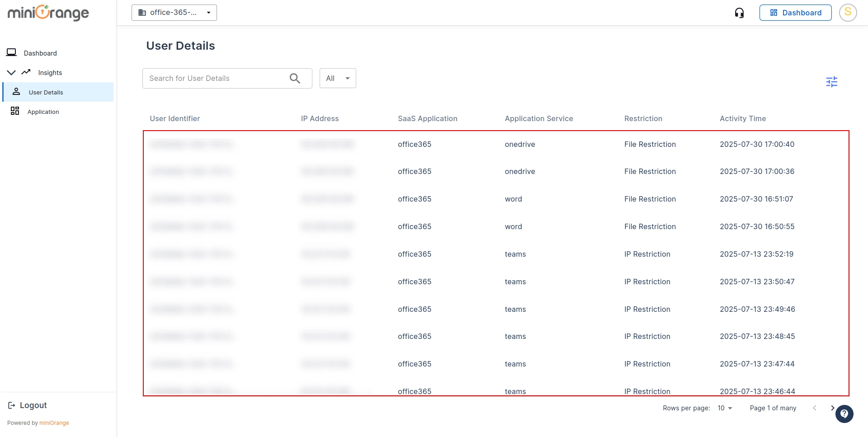Viewport: 868px width, 437px height.
Task: Click the Insights trend line icon
Action: (x=26, y=72)
